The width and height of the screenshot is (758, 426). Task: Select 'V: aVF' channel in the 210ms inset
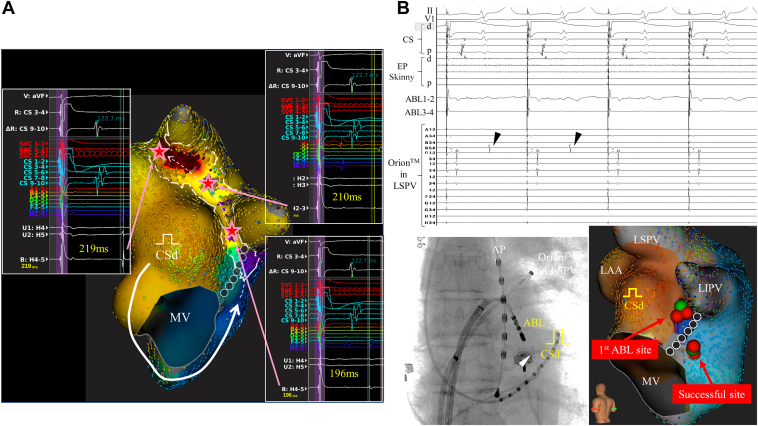coord(296,55)
